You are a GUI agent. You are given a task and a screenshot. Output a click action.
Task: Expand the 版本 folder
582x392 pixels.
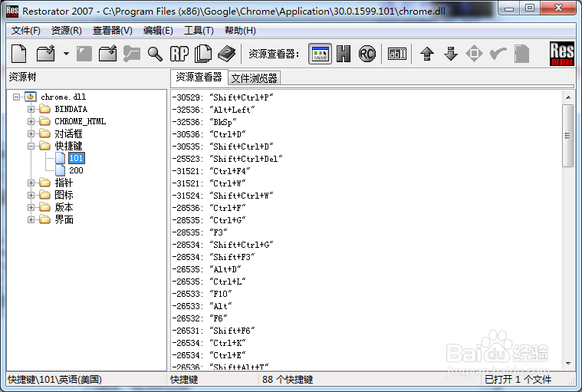click(x=31, y=207)
